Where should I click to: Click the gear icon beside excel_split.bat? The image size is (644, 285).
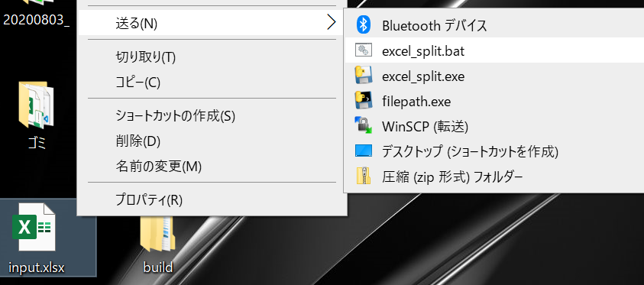click(x=363, y=50)
